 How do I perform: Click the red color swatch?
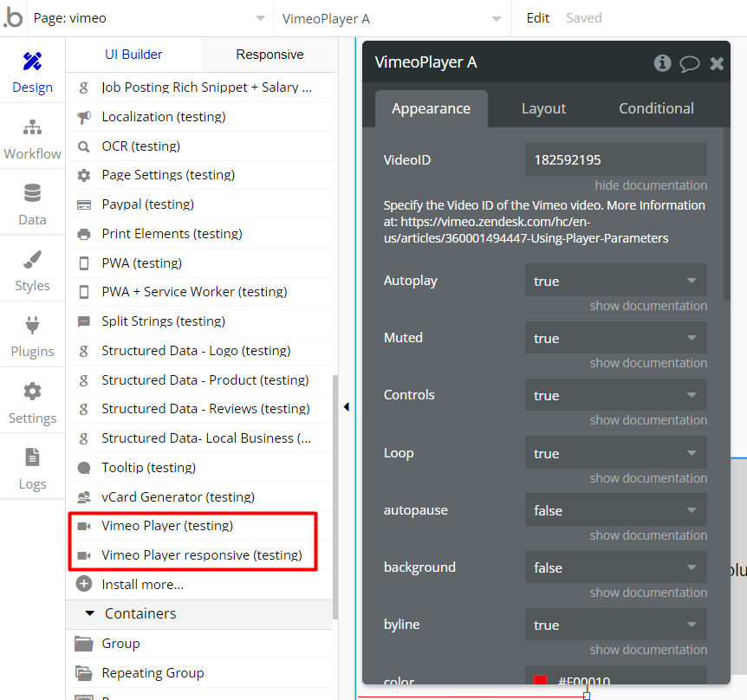(540, 682)
